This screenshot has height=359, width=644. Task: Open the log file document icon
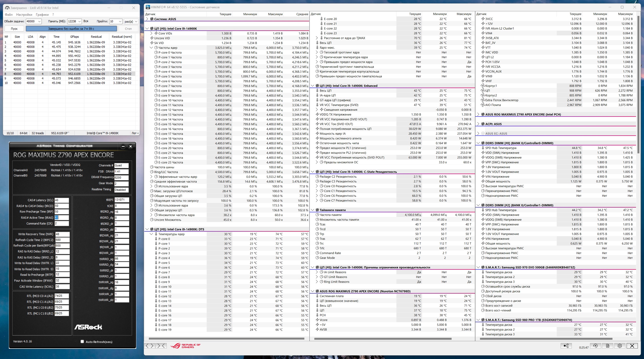click(x=608, y=346)
